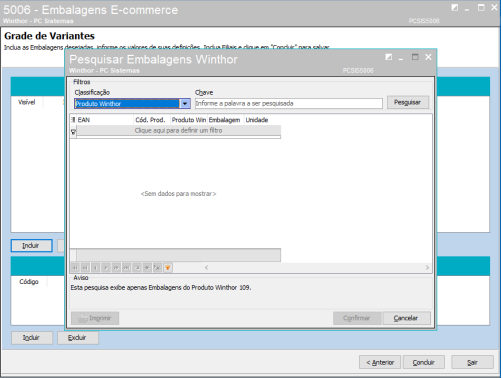Click the lower Incluir button next to Excluir
The height and width of the screenshot is (378, 503).
click(x=32, y=338)
